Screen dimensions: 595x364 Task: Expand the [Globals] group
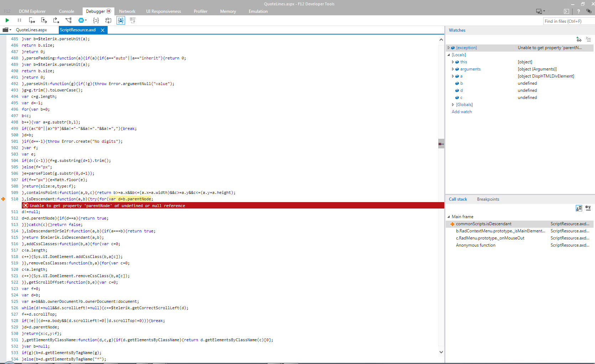(453, 105)
